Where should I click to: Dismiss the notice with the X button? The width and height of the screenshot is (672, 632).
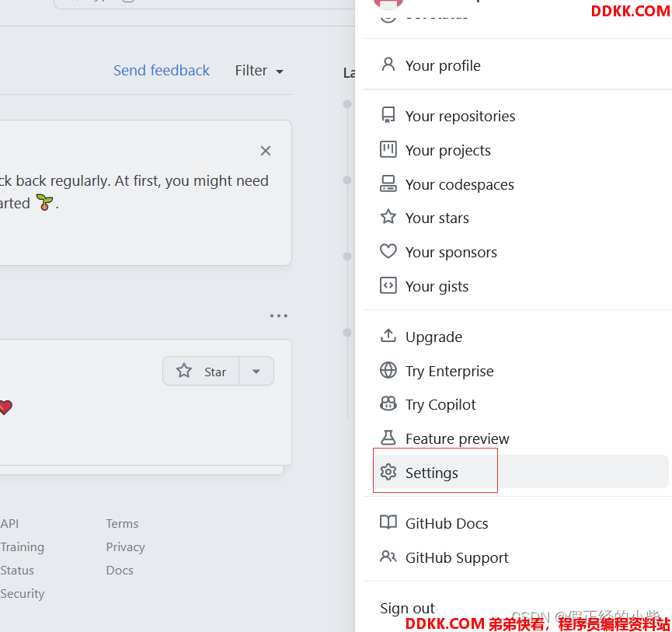[x=266, y=151]
